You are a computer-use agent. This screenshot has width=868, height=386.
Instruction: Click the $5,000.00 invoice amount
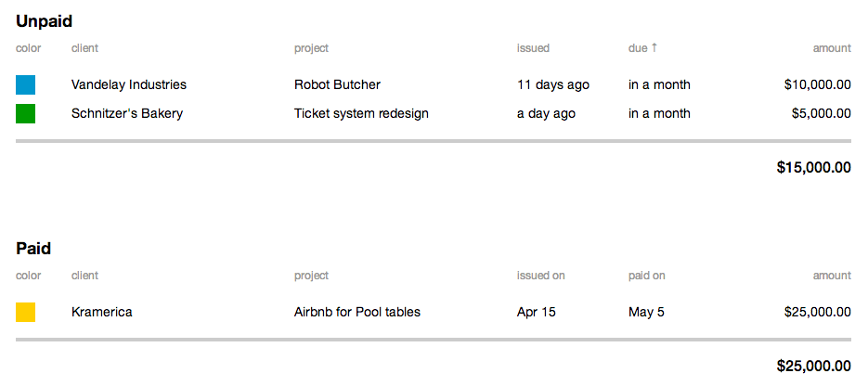(x=821, y=113)
